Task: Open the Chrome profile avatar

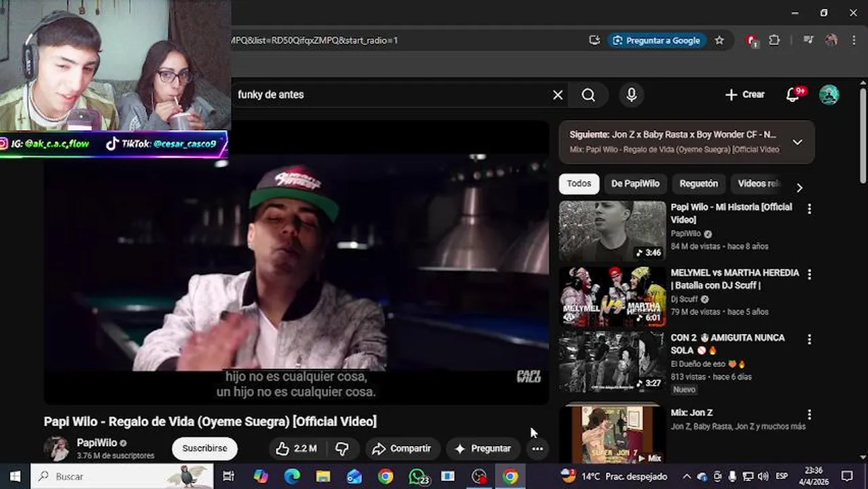Action: tap(831, 40)
